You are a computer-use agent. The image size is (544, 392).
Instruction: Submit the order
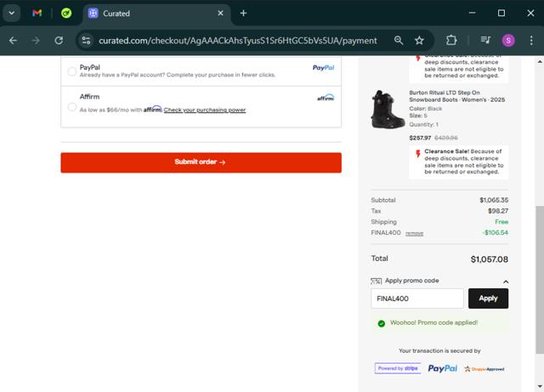tap(201, 162)
